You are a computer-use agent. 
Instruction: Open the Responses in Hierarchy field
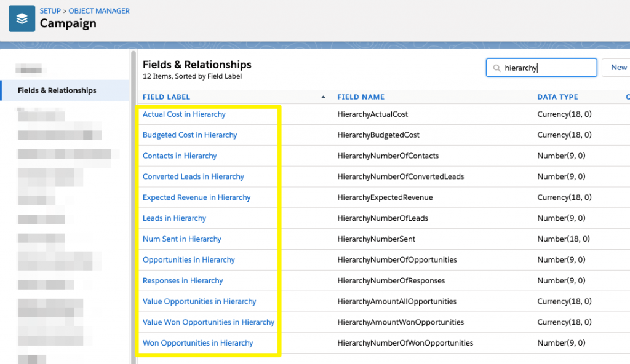click(x=183, y=280)
